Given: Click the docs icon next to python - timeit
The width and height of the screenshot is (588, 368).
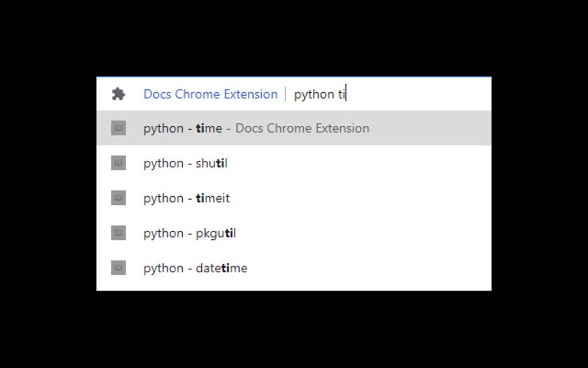Looking at the screenshot, I should click(x=118, y=198).
